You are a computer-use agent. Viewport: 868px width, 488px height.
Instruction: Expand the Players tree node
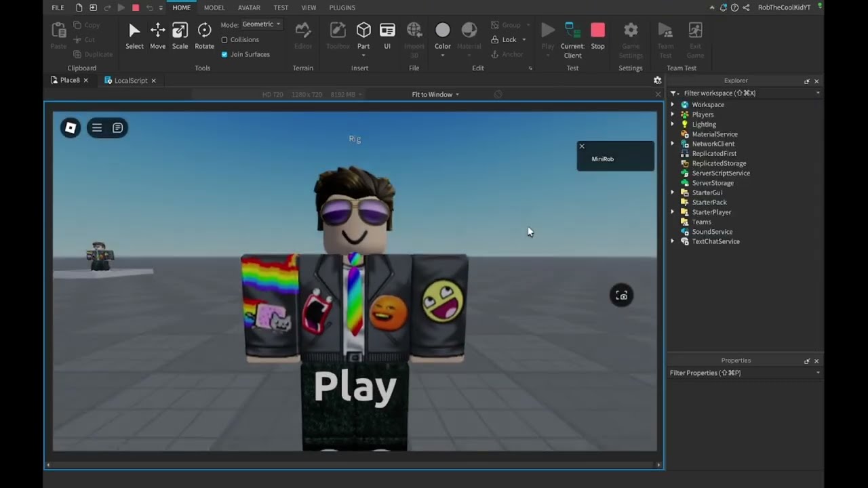pos(673,115)
